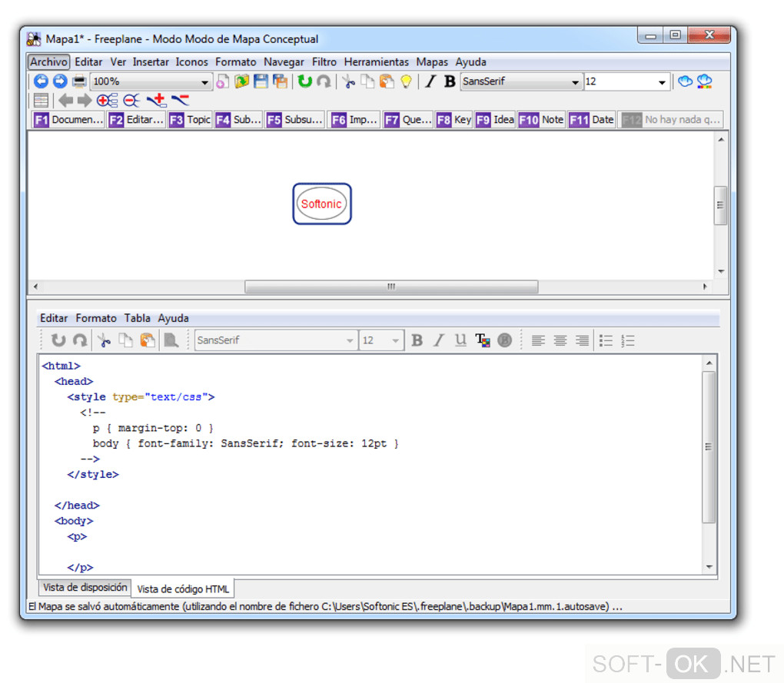
Task: Toggle bold in the main toolbar
Action: [450, 81]
